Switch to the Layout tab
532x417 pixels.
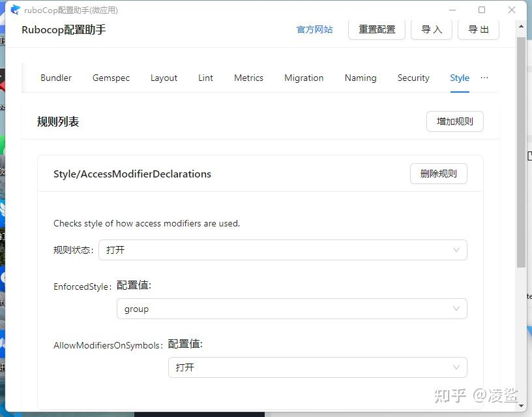coord(164,78)
